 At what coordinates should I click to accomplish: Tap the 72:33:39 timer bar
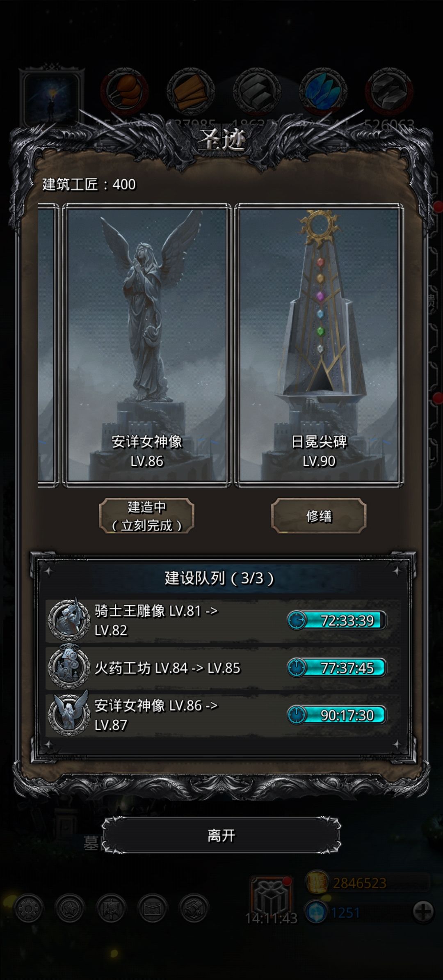336,620
